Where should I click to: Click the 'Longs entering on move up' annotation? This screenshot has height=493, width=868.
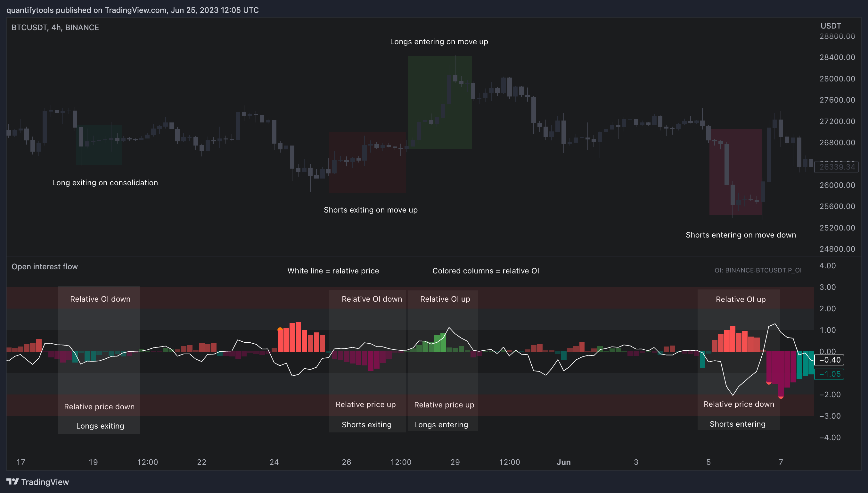pyautogui.click(x=439, y=42)
